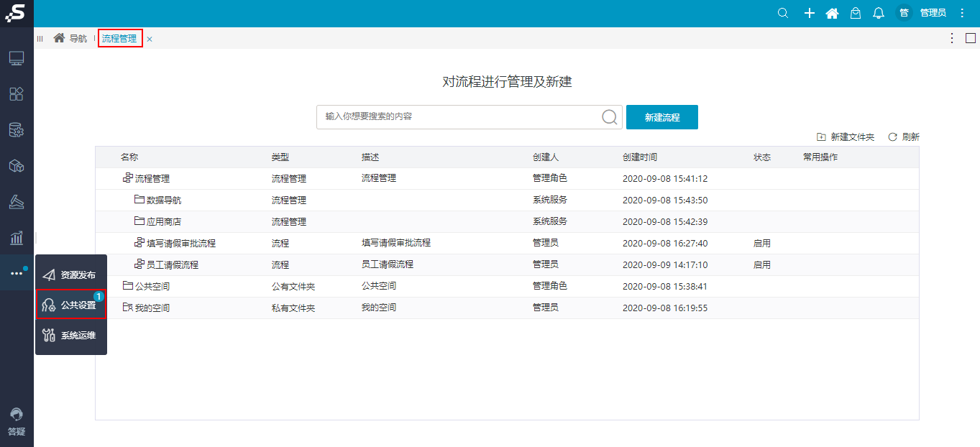Click the 类型 column header
This screenshot has height=447, width=980.
[280, 157]
